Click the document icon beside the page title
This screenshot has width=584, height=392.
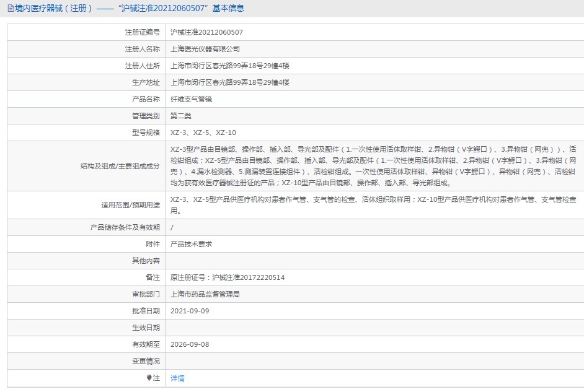pos(11,8)
